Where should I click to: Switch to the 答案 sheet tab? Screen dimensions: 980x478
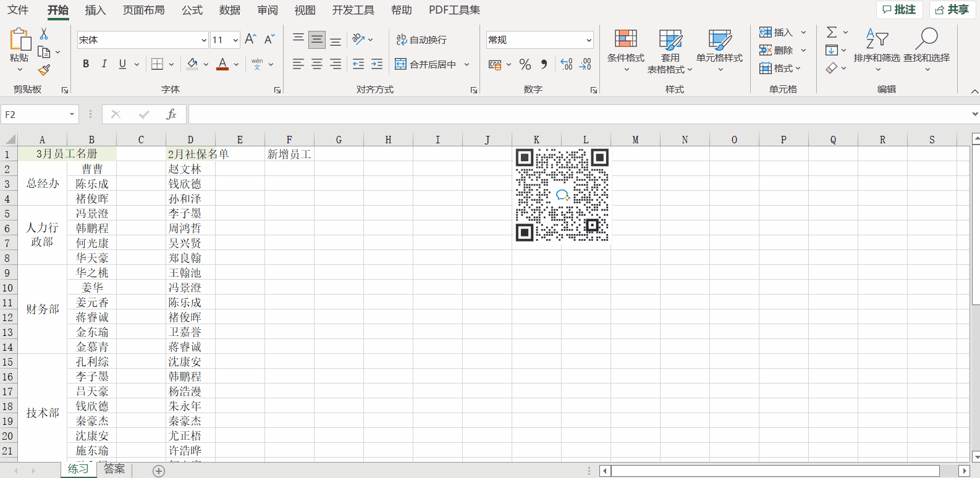pyautogui.click(x=114, y=469)
